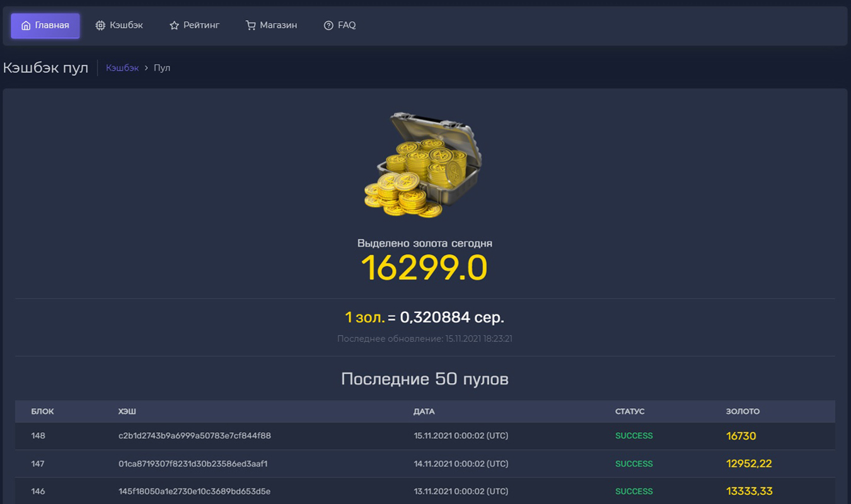Click the ХЭШ column header
This screenshot has width=851, height=504.
pyautogui.click(x=127, y=411)
